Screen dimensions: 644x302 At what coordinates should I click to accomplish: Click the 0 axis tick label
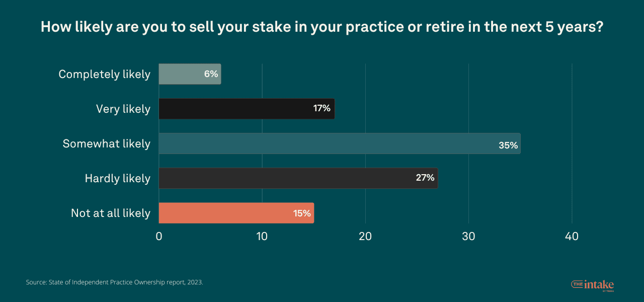point(159,236)
